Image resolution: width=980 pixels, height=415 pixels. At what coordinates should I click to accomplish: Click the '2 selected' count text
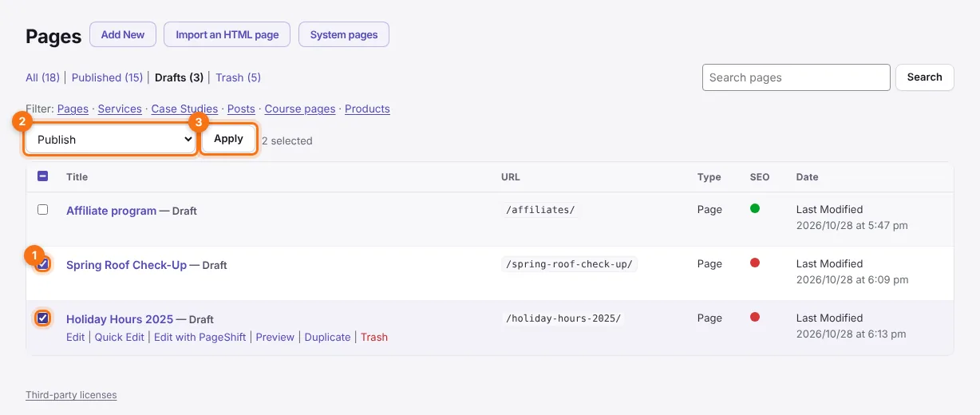click(287, 140)
